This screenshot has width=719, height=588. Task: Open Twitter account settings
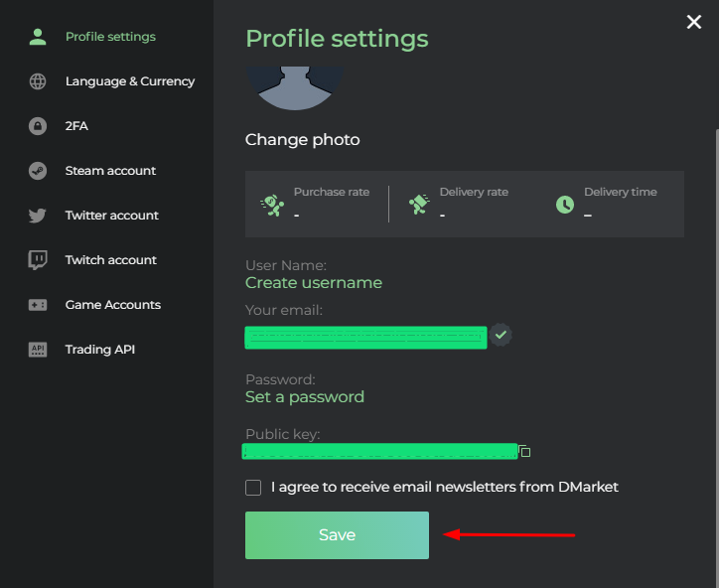click(112, 216)
